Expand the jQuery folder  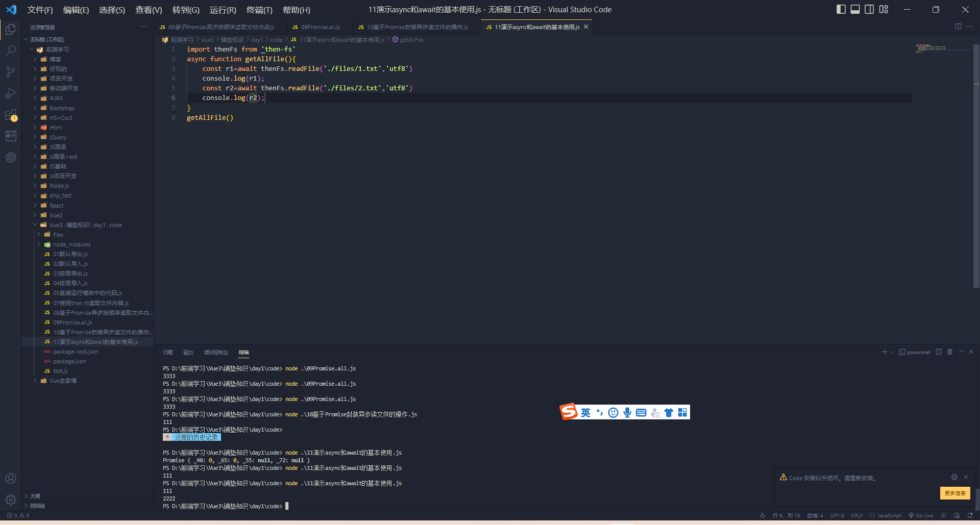click(58, 137)
